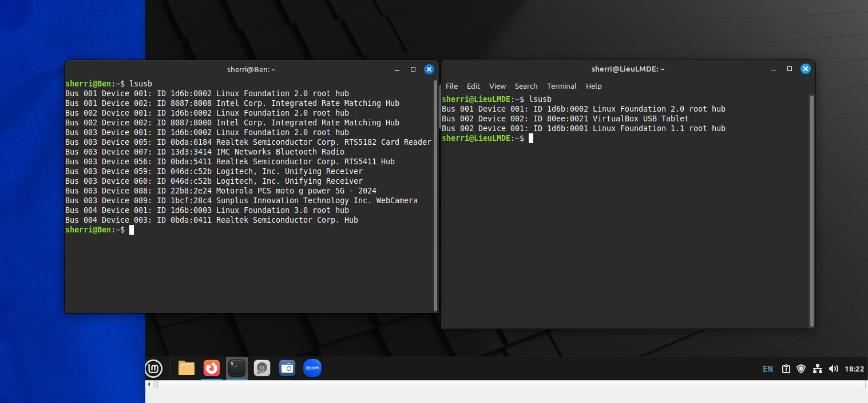Minimize the sherri@Ben terminal window
Viewport: 868px width, 403px height.
(x=397, y=69)
